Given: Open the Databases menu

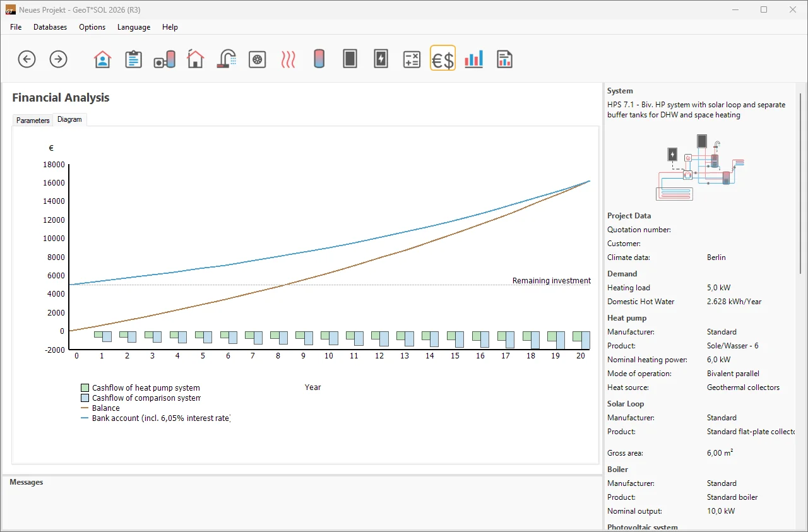Looking at the screenshot, I should 50,27.
